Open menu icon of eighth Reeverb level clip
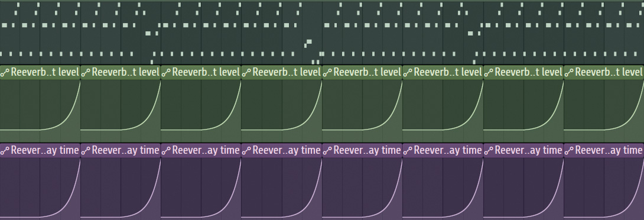 click(569, 73)
